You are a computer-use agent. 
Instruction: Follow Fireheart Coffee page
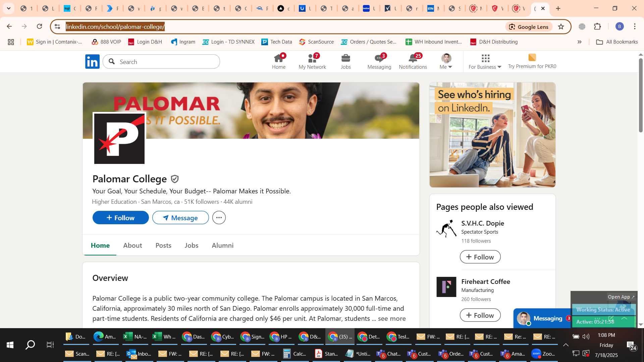(x=480, y=315)
